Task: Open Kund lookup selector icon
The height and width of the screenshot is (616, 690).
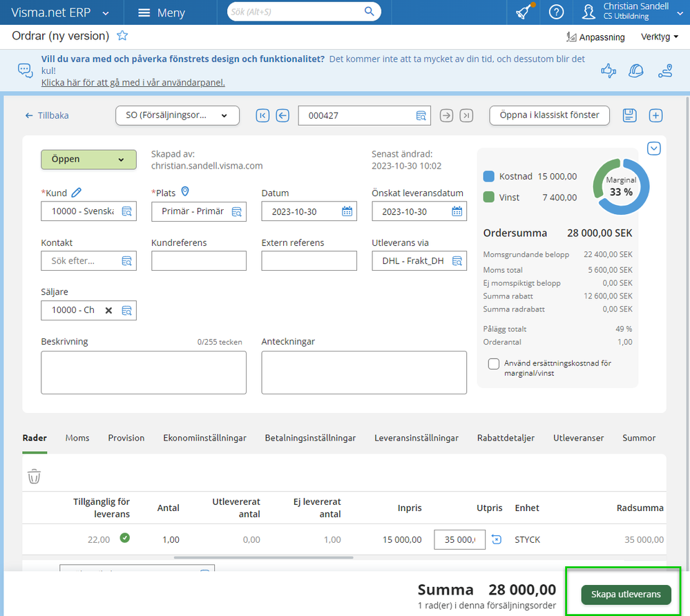Action: [126, 211]
